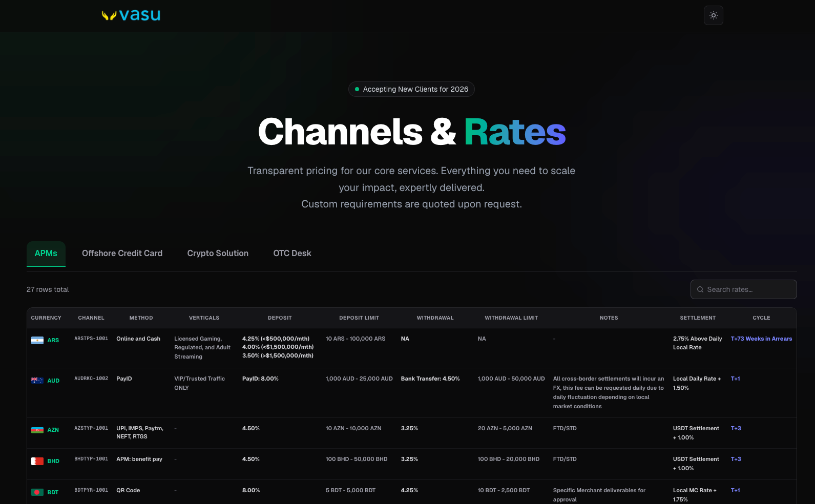
Task: Click the T+3 cycle in AZN row
Action: (736, 428)
